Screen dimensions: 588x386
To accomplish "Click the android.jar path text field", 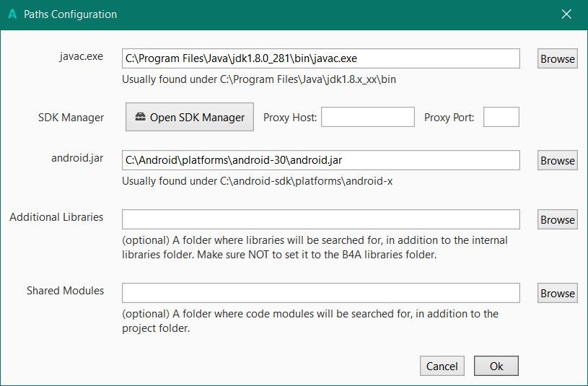I will click(320, 160).
